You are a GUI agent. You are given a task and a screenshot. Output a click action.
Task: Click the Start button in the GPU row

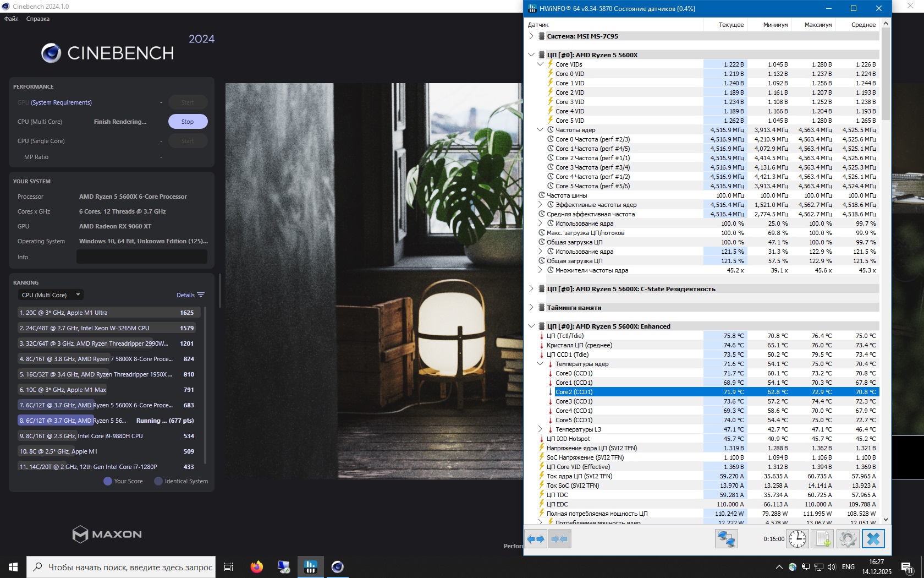(x=188, y=102)
